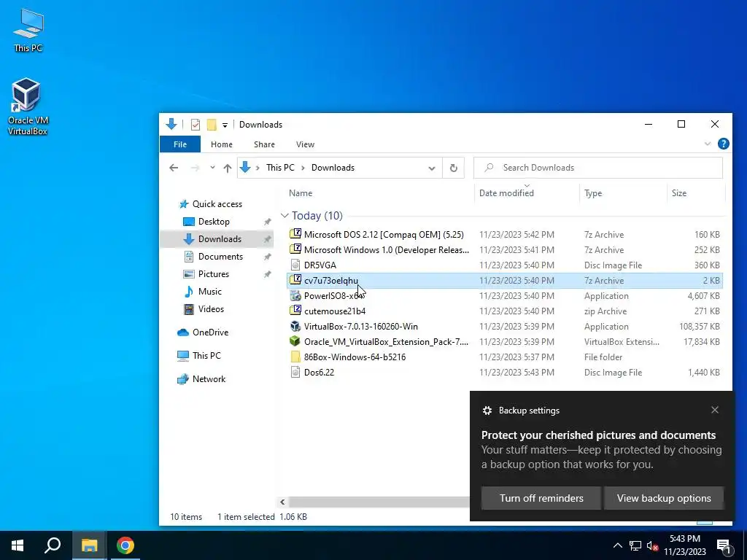
Task: Click the View backup options button
Action: (664, 498)
